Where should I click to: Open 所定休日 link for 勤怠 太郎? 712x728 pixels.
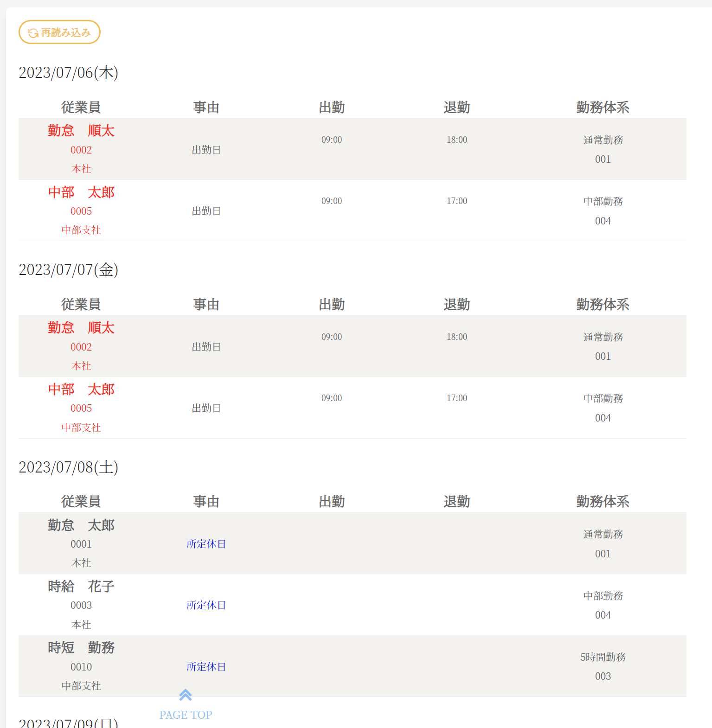206,544
